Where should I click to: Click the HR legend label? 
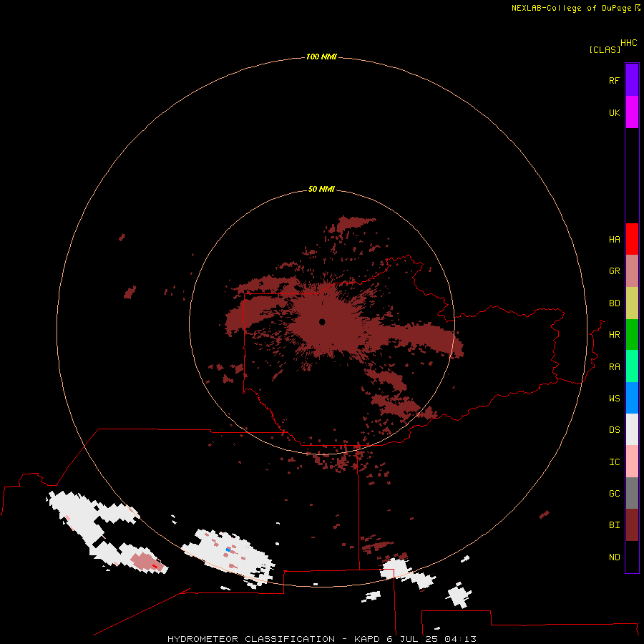point(614,335)
